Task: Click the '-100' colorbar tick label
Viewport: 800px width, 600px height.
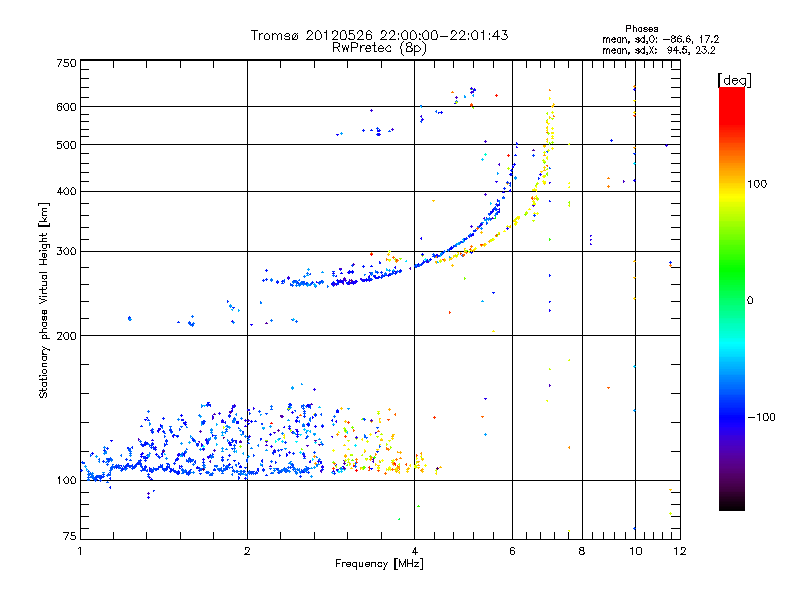Action: click(x=761, y=417)
